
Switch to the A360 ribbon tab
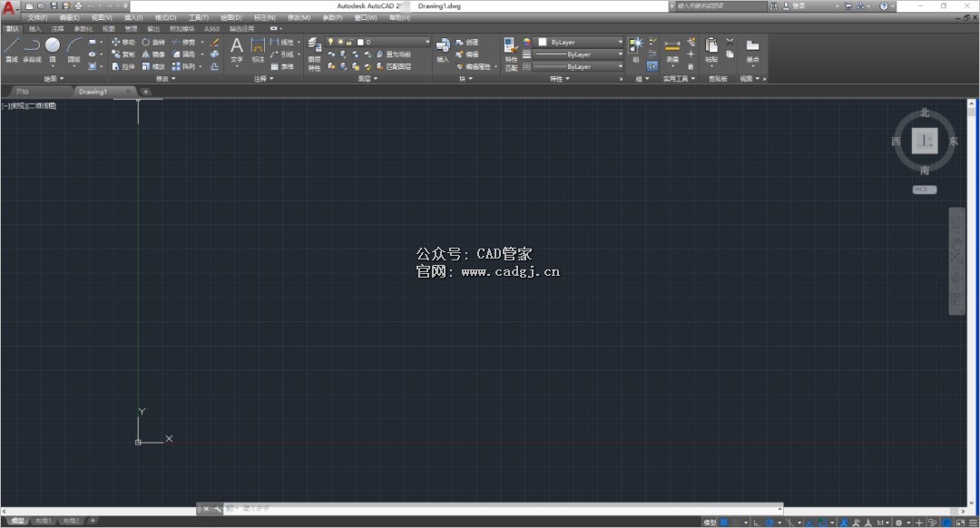[x=211, y=29]
